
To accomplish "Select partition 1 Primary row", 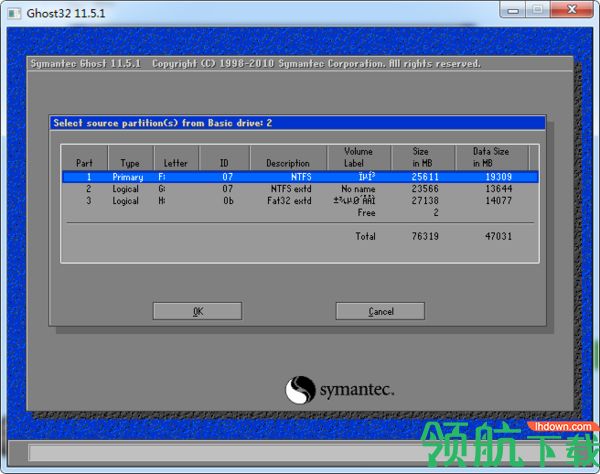I will point(300,177).
